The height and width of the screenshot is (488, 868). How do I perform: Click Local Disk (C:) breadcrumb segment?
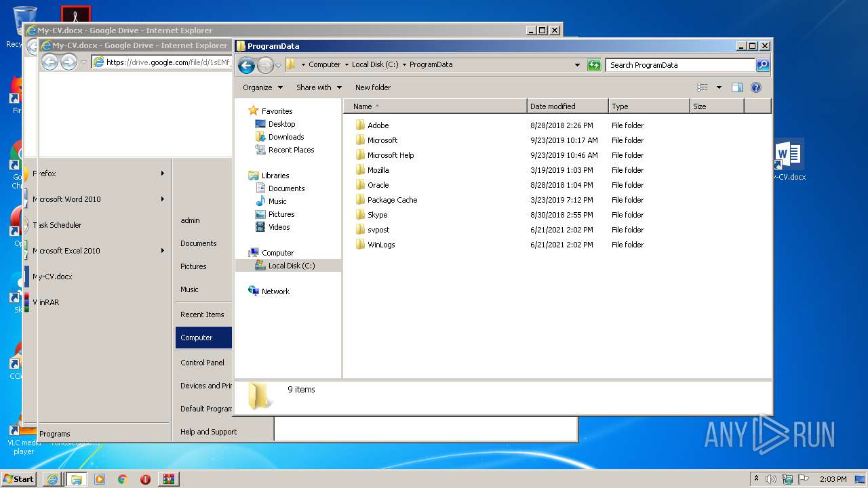click(375, 65)
